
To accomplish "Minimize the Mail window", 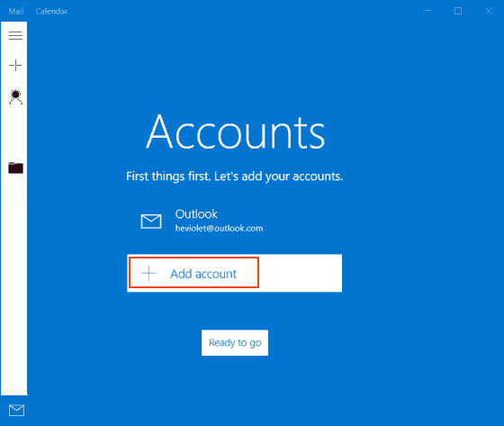I will tap(427, 11).
